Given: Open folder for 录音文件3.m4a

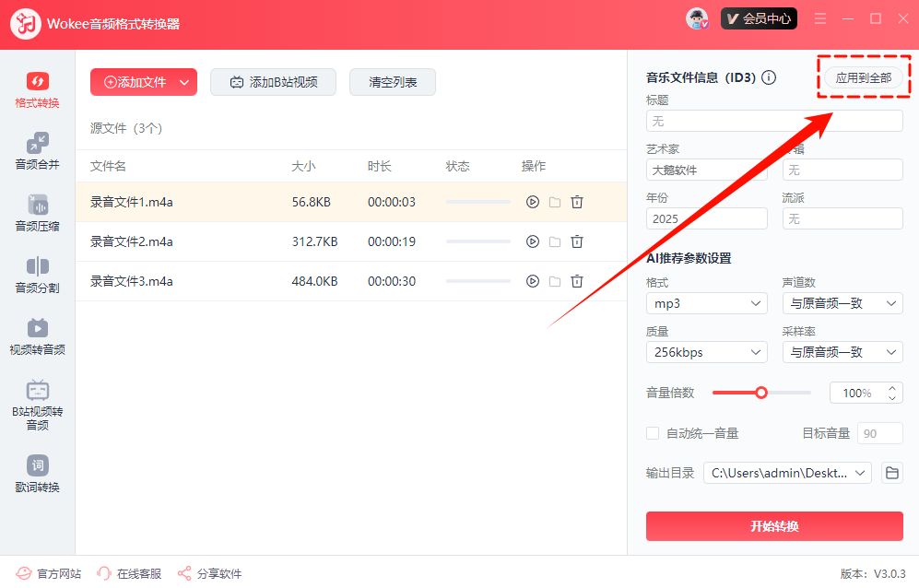Looking at the screenshot, I should [555, 281].
